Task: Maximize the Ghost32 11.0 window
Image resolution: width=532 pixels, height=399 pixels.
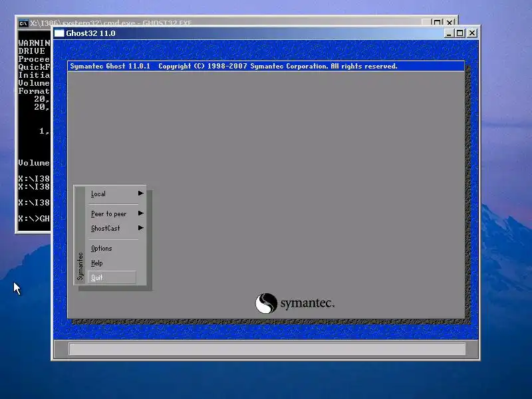Action: [460, 33]
